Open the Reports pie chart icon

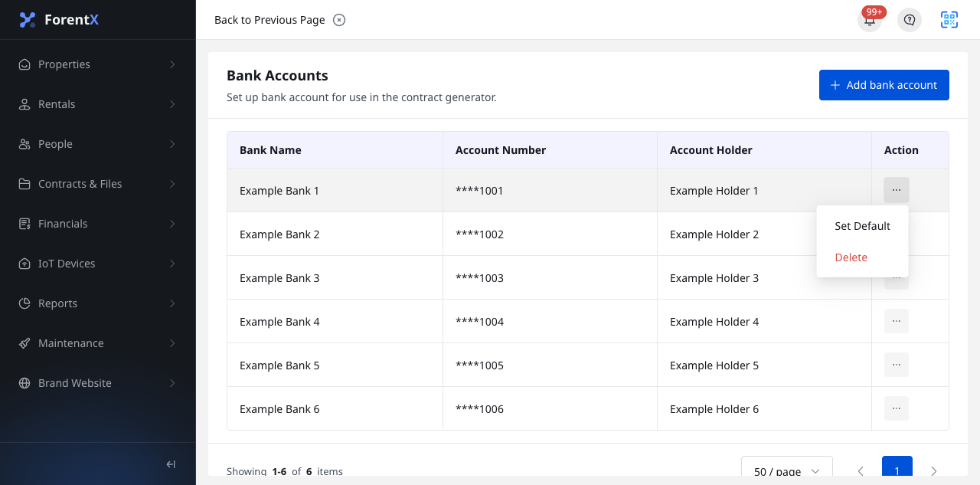[x=24, y=303]
